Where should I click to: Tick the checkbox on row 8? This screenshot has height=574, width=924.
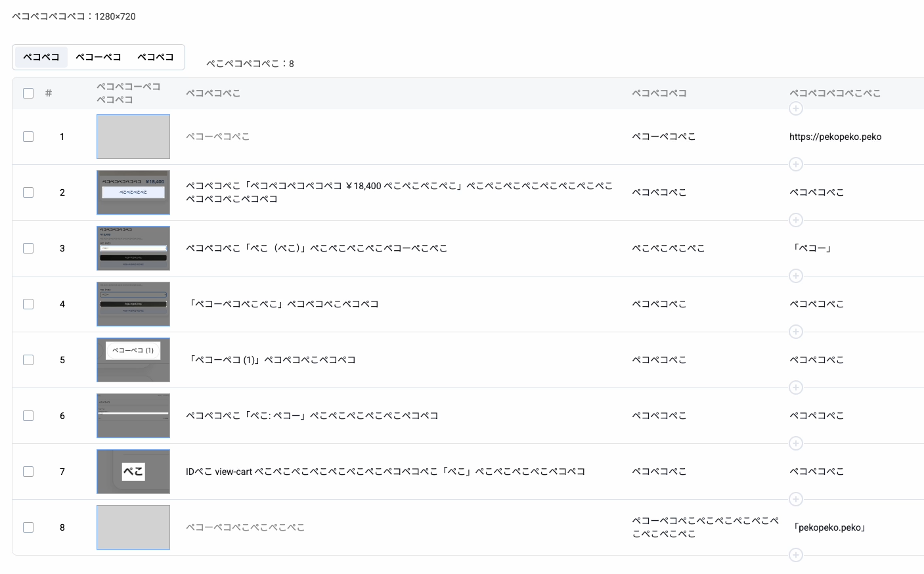(28, 527)
